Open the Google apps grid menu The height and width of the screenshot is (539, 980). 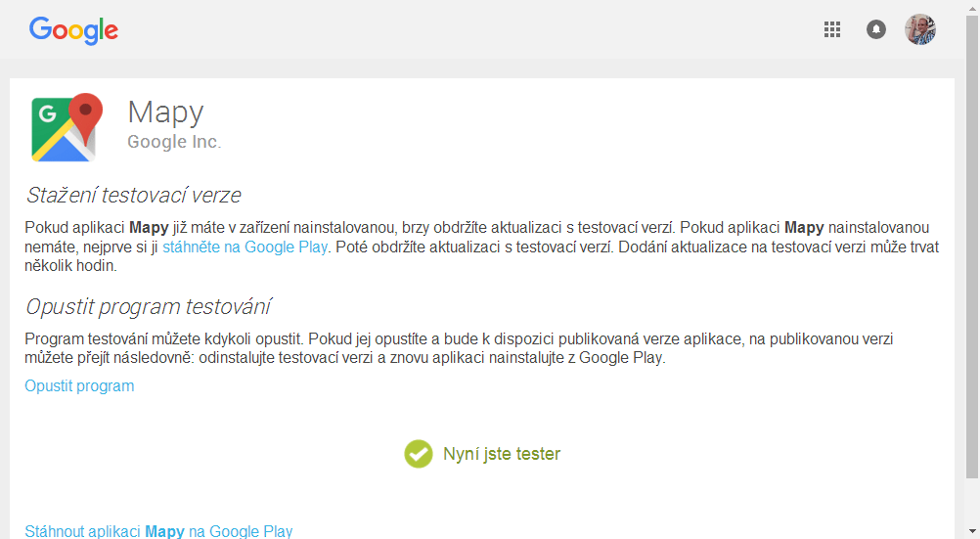[832, 29]
